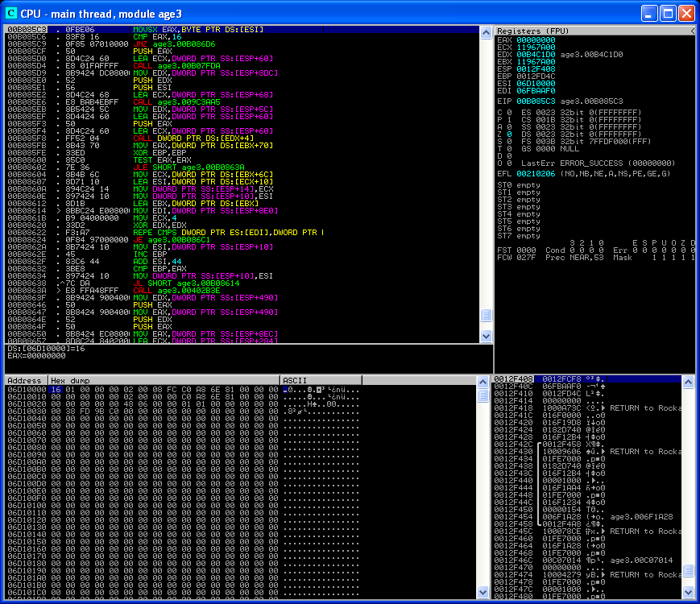The height and width of the screenshot is (604, 700).
Task: Click stack entry age3.00C07014
Action: click(x=641, y=560)
